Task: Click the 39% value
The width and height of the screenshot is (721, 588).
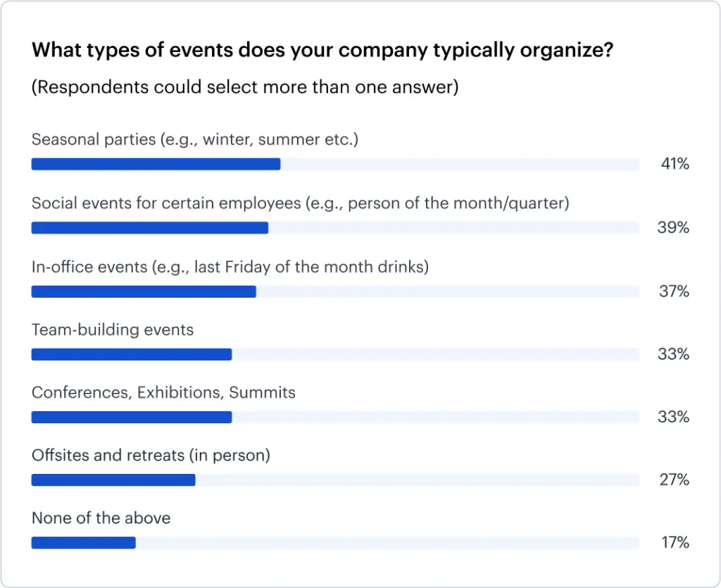Action: (674, 228)
